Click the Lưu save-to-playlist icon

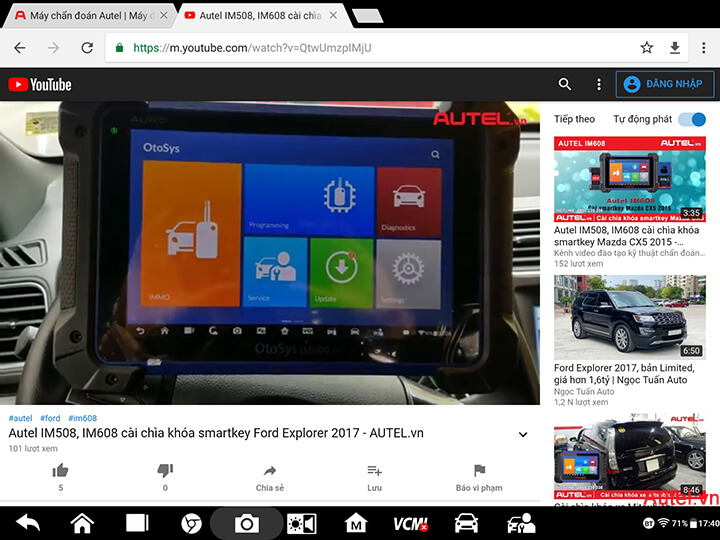click(x=374, y=470)
